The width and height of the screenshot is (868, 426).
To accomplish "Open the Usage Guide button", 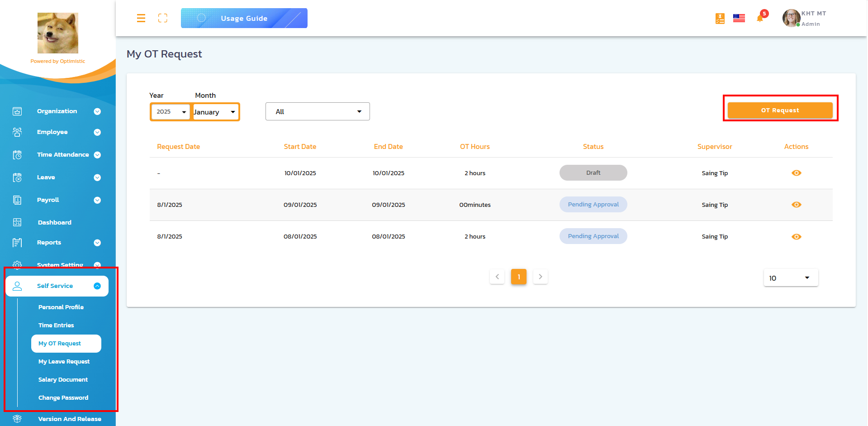I will coord(244,18).
